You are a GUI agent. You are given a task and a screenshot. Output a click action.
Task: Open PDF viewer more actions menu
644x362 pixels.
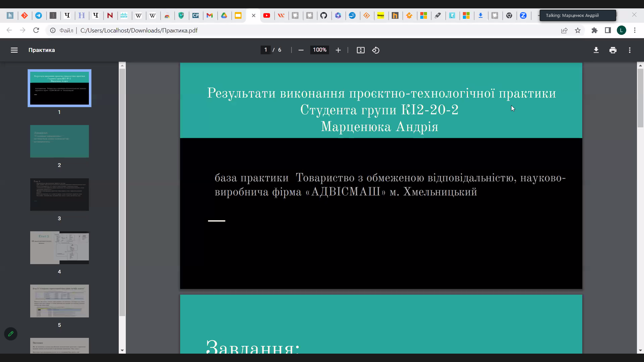tap(630, 50)
